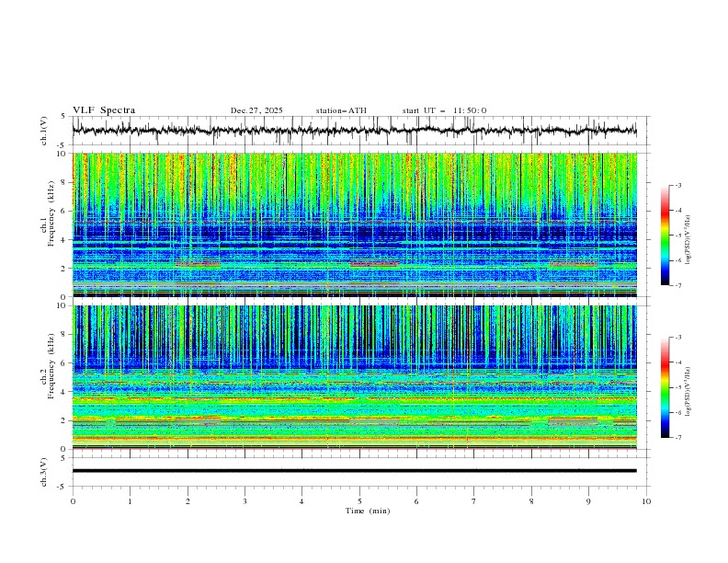Click the "ch.3(V)" axis label
The height and width of the screenshot is (563, 728).
pyautogui.click(x=44, y=472)
